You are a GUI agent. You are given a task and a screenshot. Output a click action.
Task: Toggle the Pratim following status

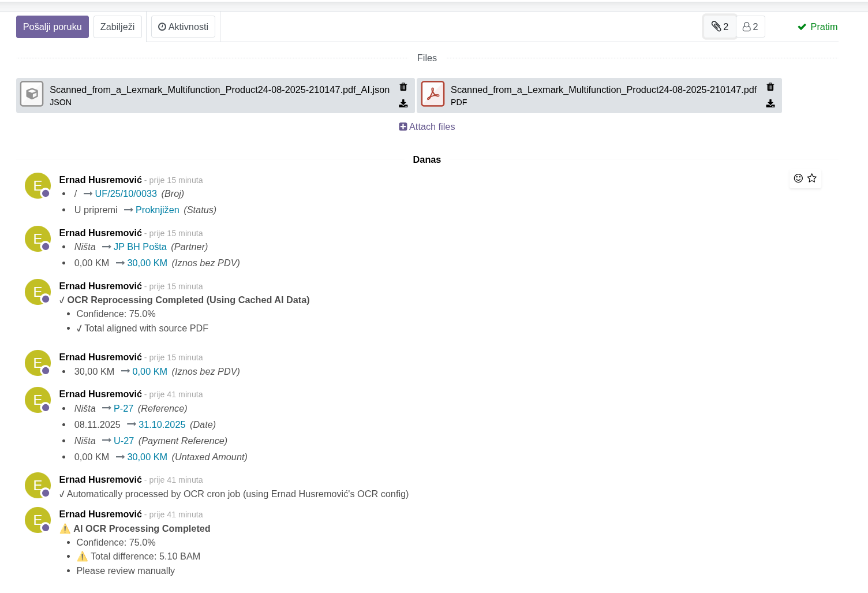(818, 27)
